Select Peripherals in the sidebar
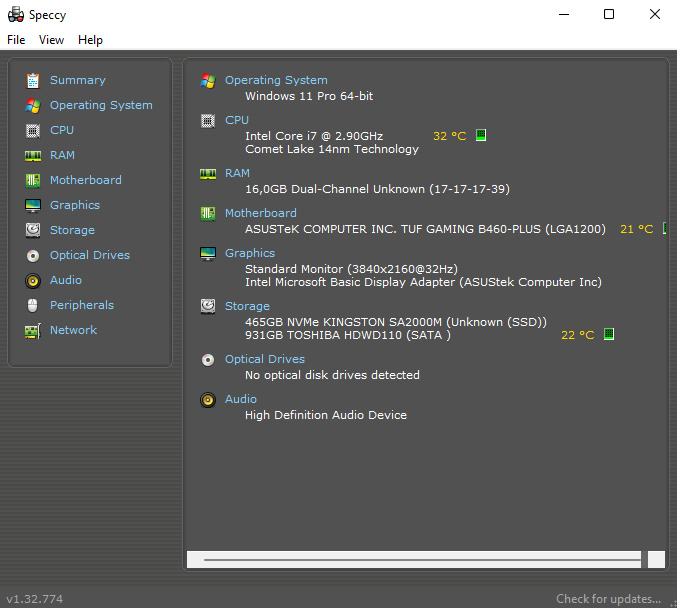 82,305
